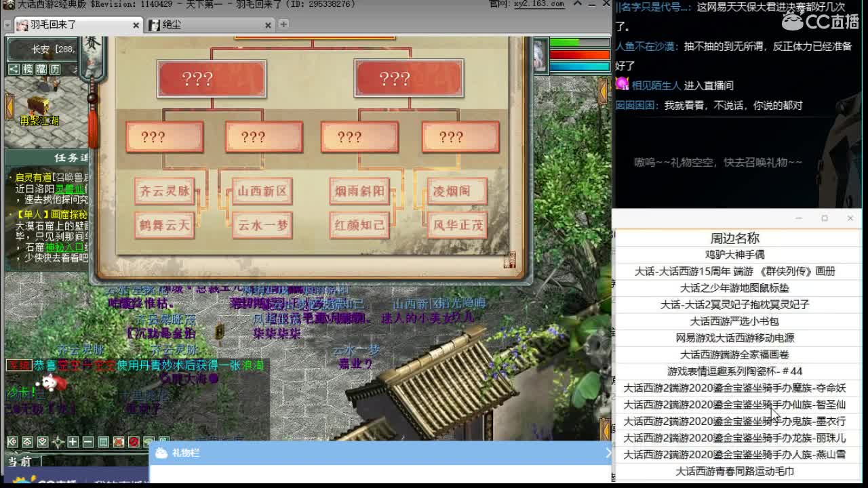Click the upper-right red ??? bracket box
Viewport: 868px width, 488px height.
[x=408, y=79]
